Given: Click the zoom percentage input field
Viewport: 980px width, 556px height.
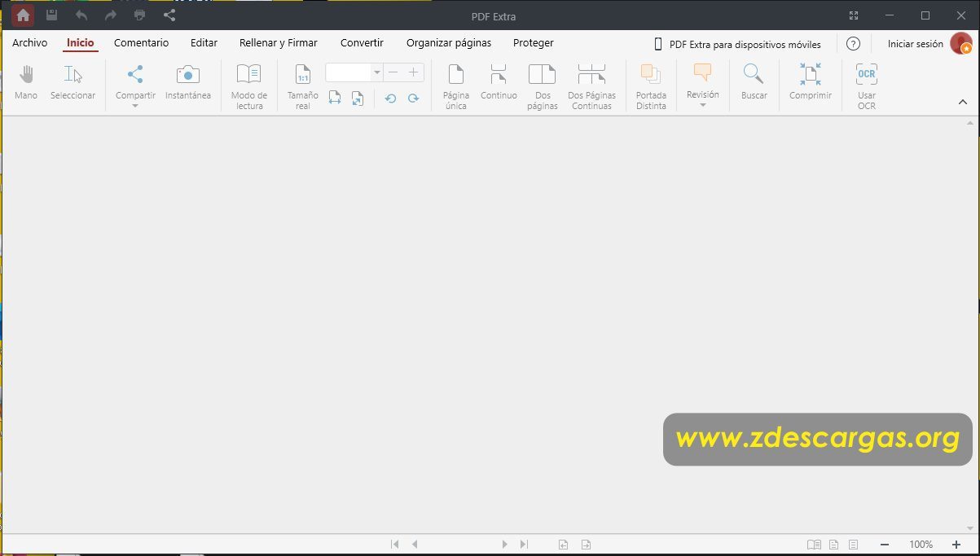Looking at the screenshot, I should [349, 72].
